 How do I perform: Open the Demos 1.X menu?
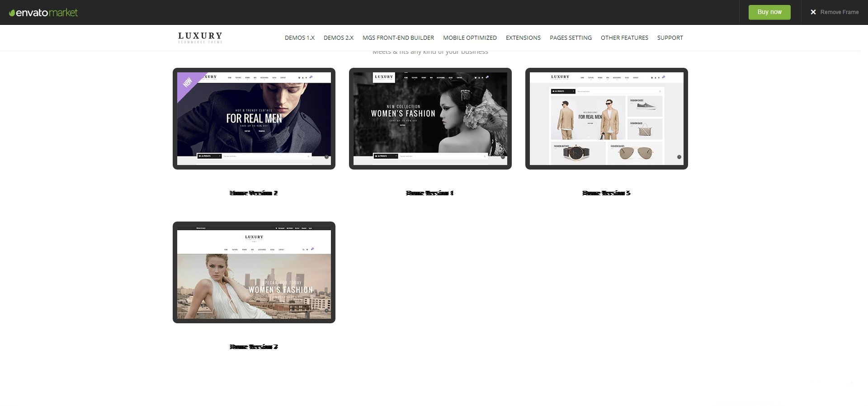click(300, 38)
